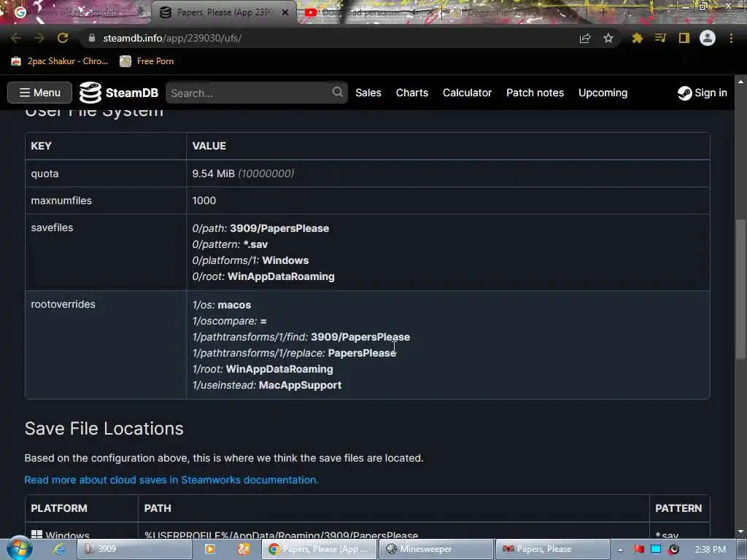
Task: Open the 3909 folder taskbar button
Action: (x=134, y=549)
